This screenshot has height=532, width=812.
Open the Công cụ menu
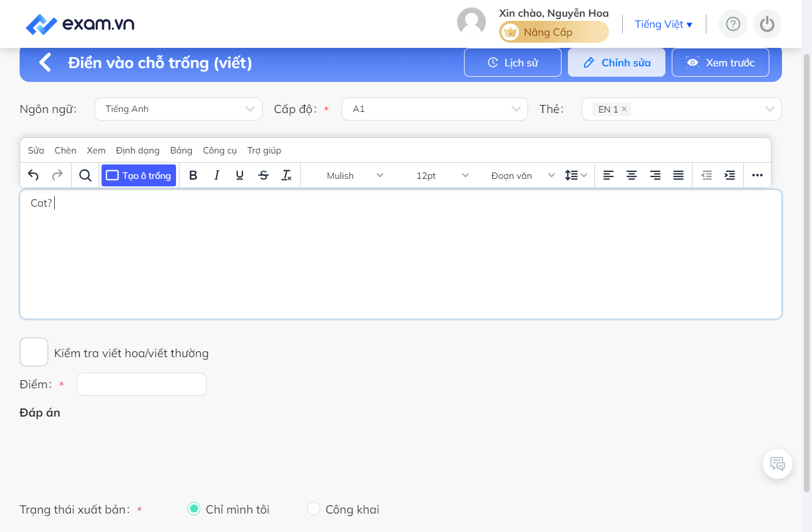[220, 151]
